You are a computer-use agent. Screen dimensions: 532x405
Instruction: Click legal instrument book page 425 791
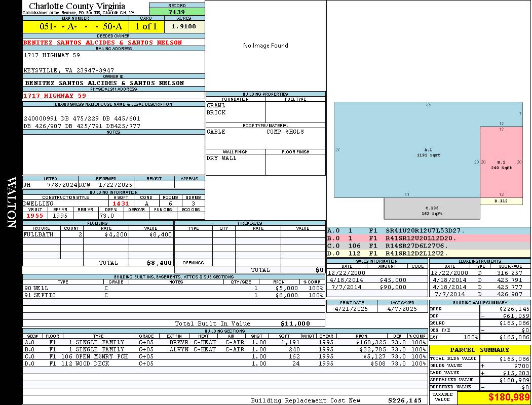(x=510, y=280)
